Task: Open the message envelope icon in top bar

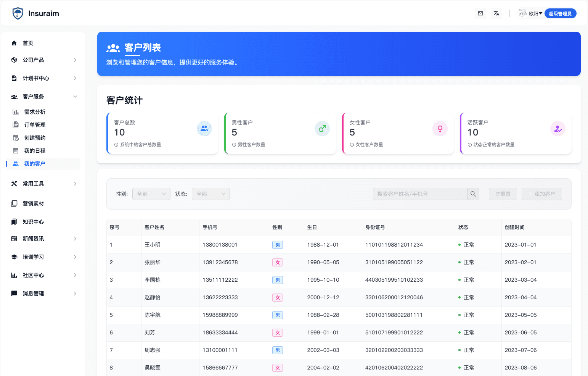Action: click(x=480, y=13)
